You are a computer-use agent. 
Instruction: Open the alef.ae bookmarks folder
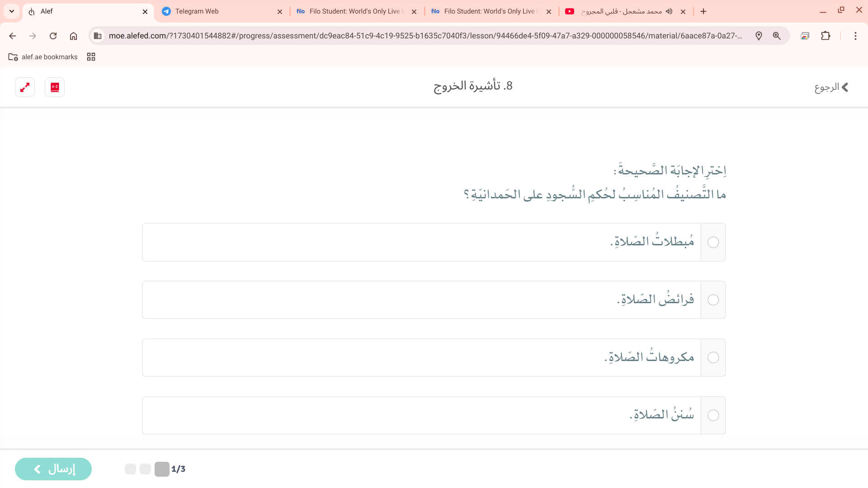(x=43, y=57)
